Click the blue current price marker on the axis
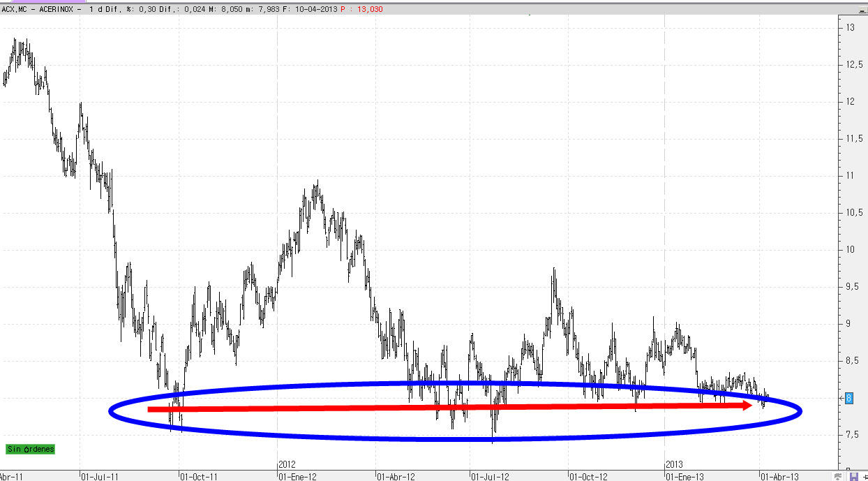Image resolution: width=868 pixels, height=481 pixels. [x=848, y=398]
